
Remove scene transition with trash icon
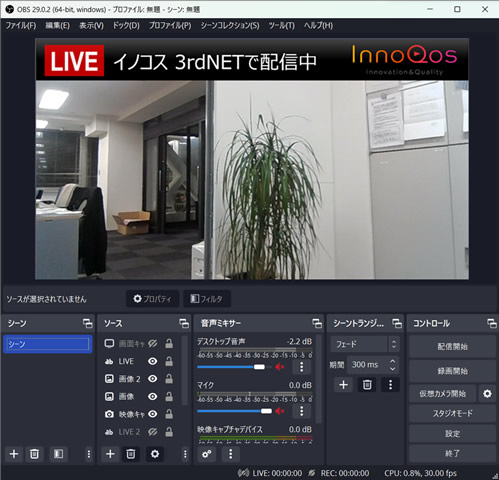pyautogui.click(x=367, y=385)
